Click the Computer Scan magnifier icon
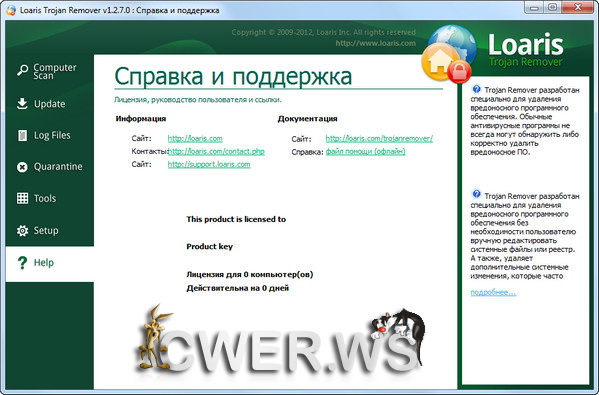599x395 pixels. [22, 71]
